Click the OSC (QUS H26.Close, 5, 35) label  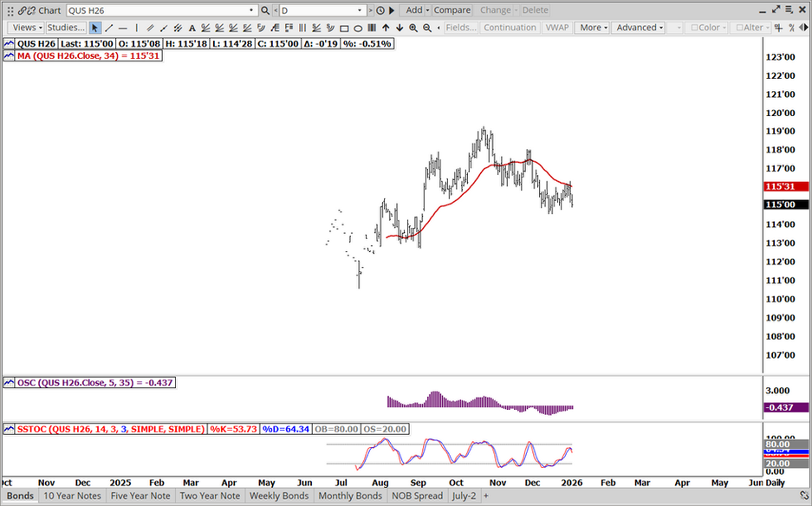94,383
